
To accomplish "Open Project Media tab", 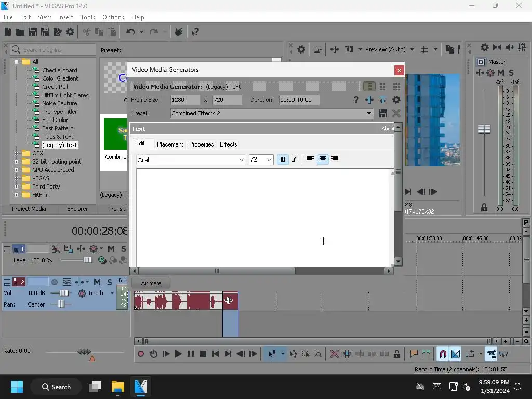I will 29,209.
